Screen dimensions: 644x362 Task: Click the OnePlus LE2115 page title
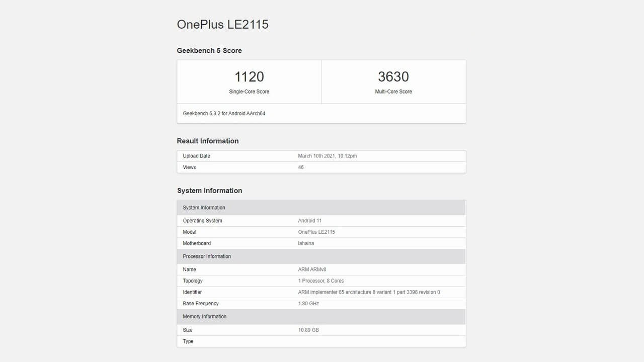pos(222,24)
